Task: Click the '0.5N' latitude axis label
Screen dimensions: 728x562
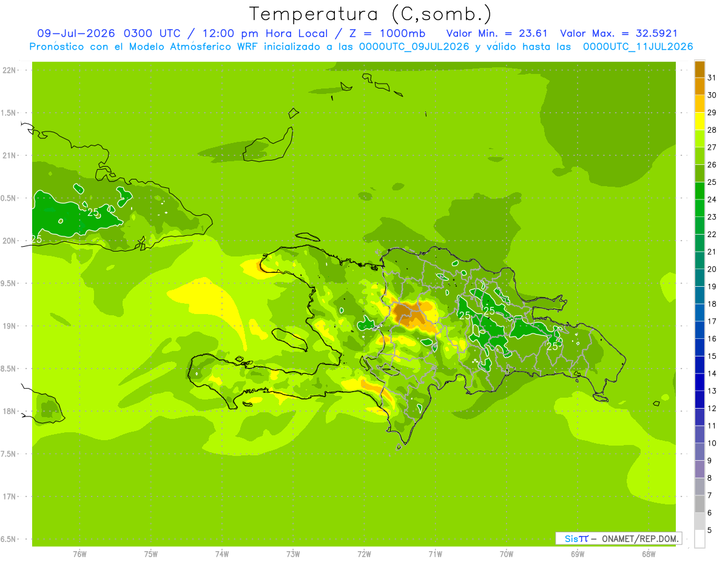Action: 9,198
